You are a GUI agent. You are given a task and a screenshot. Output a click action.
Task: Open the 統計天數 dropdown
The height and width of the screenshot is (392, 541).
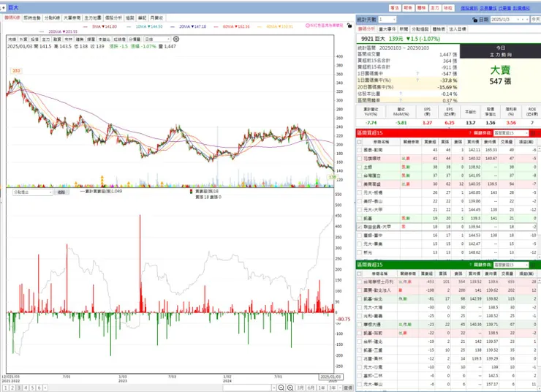[387, 19]
